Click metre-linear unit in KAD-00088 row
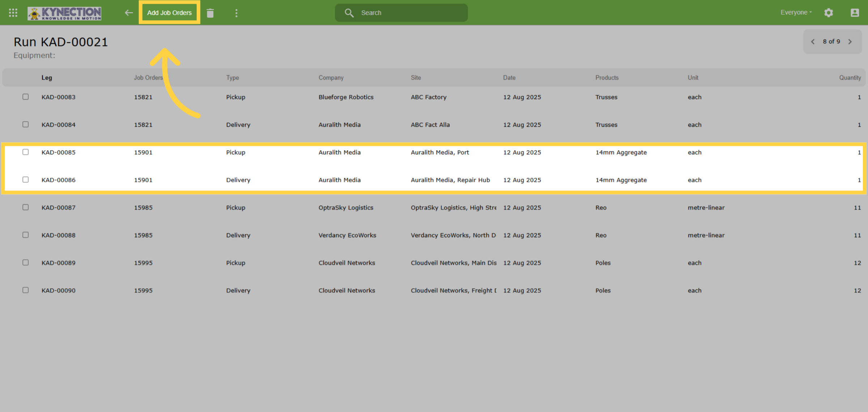Screen dimensions: 868x412 706,235
